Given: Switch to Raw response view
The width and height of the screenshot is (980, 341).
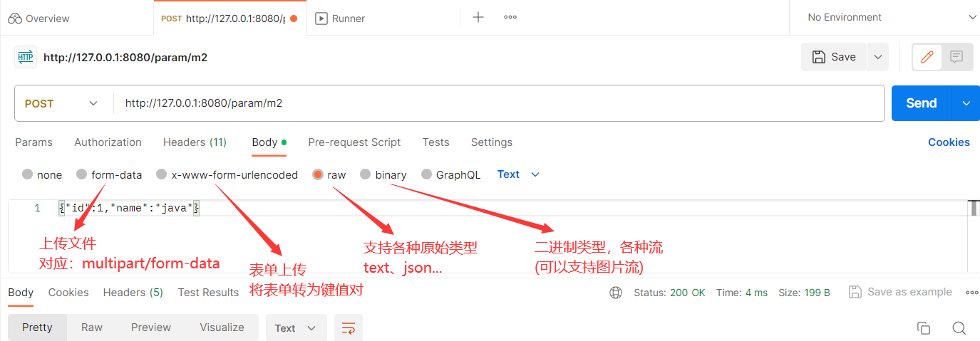Looking at the screenshot, I should [92, 327].
